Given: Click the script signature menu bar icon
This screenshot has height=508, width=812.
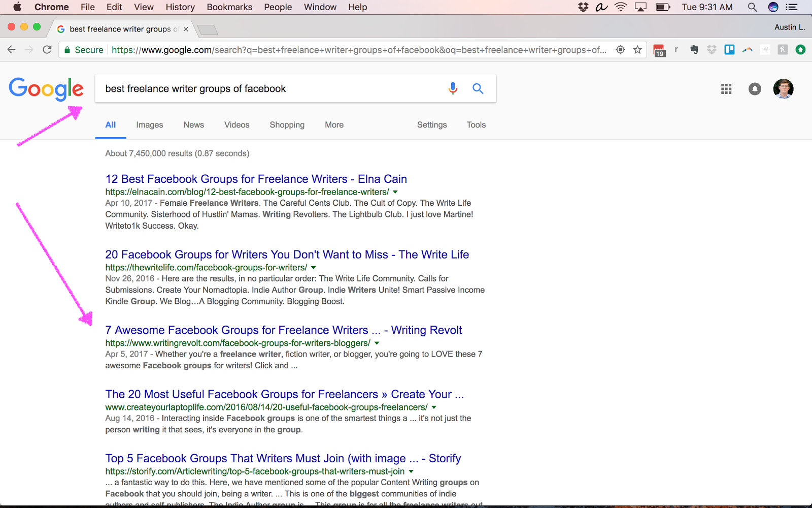Looking at the screenshot, I should [x=601, y=7].
